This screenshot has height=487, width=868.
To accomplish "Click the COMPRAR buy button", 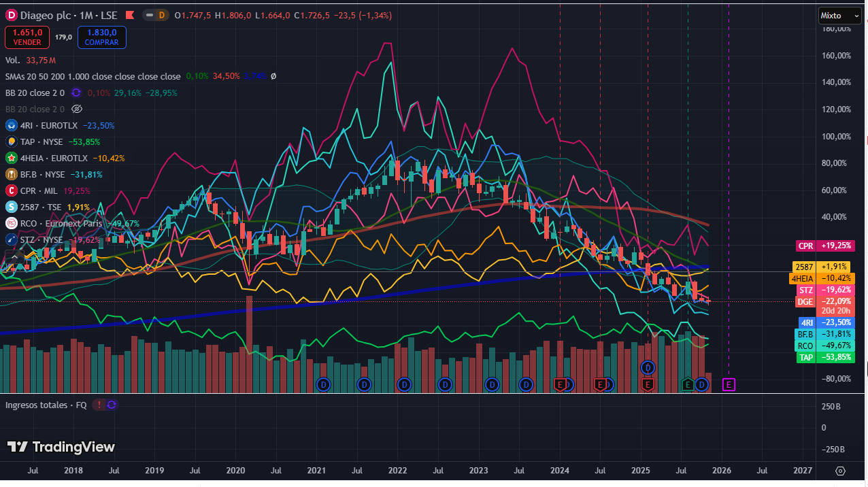I will point(101,37).
